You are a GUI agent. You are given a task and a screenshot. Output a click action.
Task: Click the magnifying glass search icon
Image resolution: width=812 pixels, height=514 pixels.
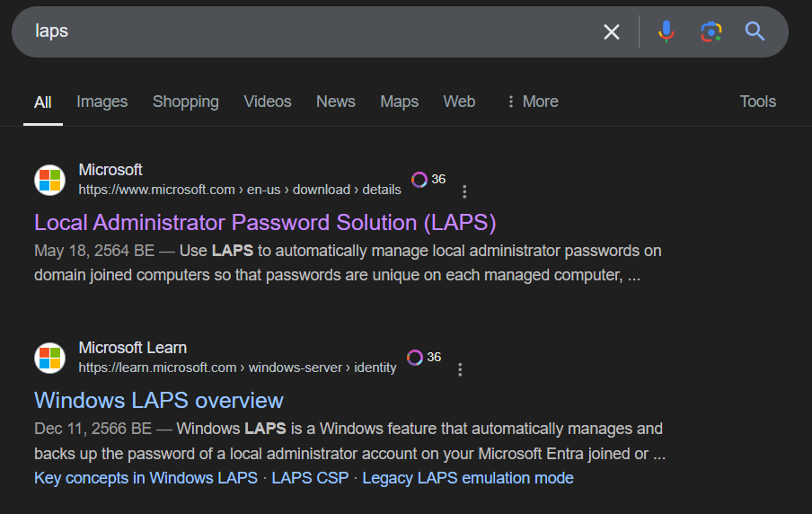[755, 31]
